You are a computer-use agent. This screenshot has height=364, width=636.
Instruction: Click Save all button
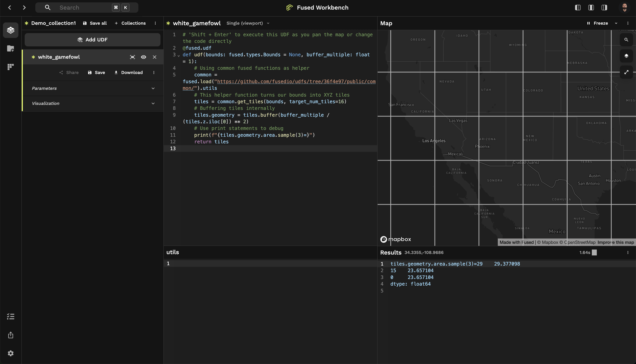tap(95, 23)
